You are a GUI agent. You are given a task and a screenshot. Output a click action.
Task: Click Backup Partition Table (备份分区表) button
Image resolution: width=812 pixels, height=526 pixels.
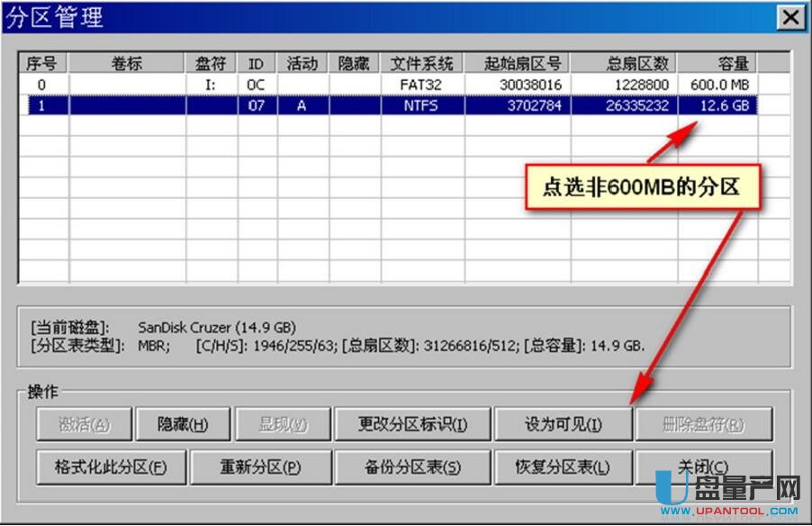[x=412, y=467]
